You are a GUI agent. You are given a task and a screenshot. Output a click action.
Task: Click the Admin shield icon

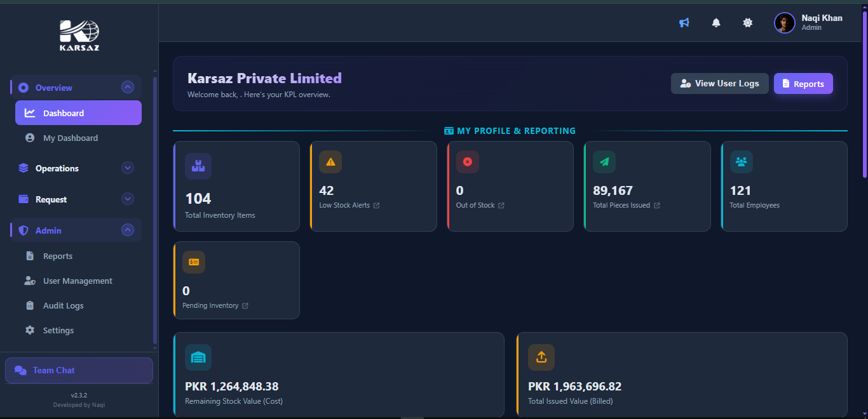click(x=24, y=230)
